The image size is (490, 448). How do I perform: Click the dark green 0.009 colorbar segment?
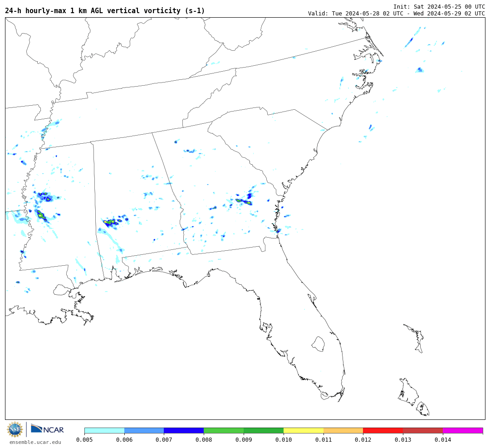tap(264, 431)
